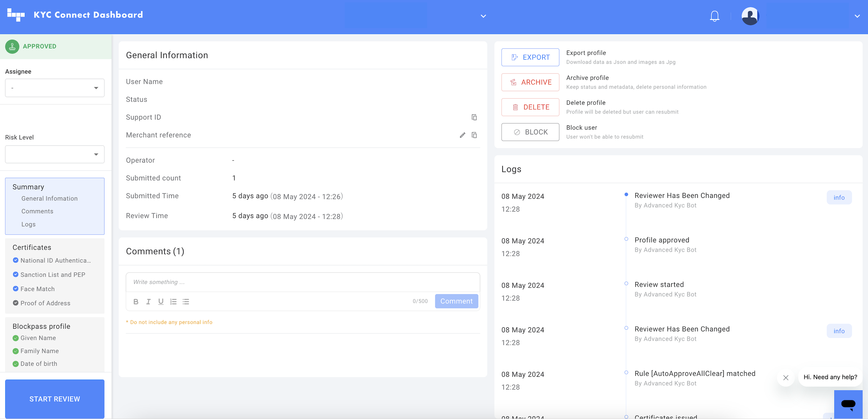Open Face Match certificate
Viewport: 868px width, 419px height.
(x=37, y=289)
